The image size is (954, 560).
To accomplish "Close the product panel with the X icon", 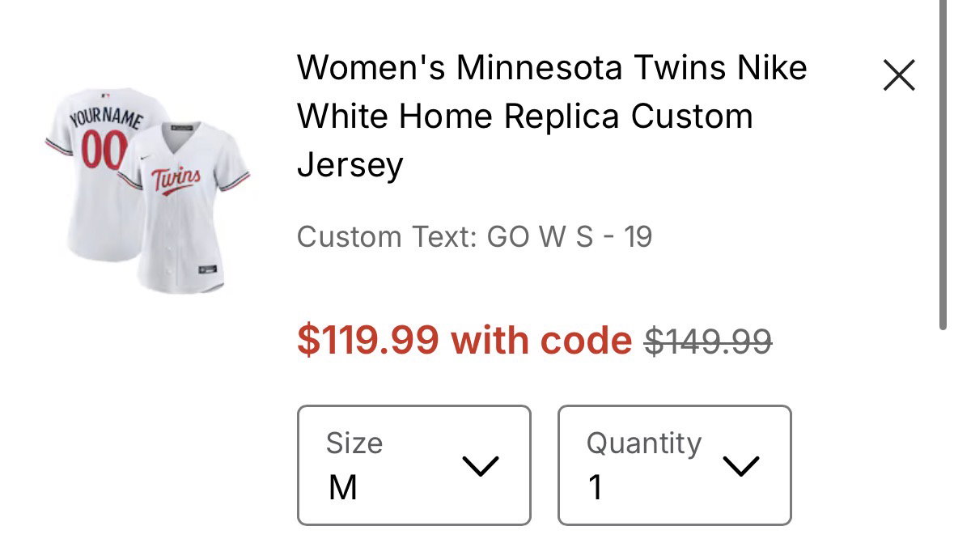I will 899,75.
